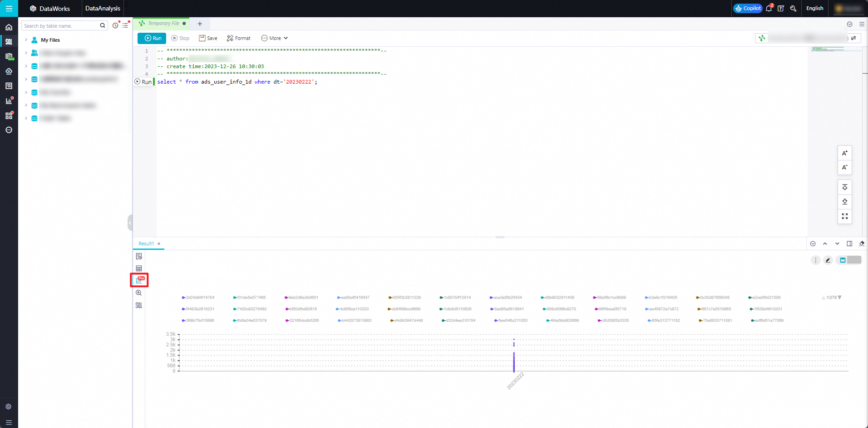Open the notification bell icon
This screenshot has width=868, height=428.
coord(769,8)
